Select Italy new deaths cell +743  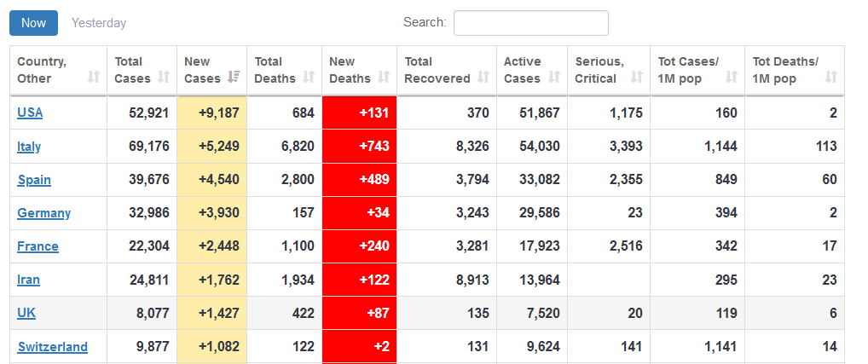(359, 147)
